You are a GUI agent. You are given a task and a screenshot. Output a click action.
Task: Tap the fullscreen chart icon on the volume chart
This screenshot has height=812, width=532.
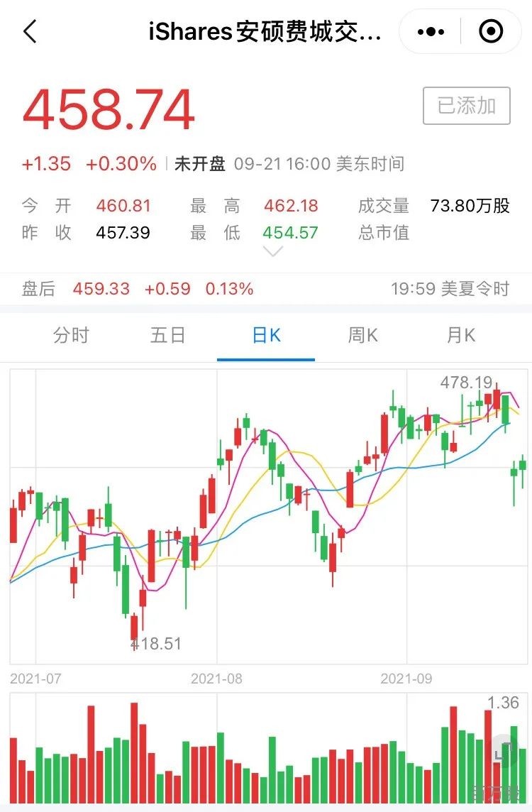tap(502, 752)
